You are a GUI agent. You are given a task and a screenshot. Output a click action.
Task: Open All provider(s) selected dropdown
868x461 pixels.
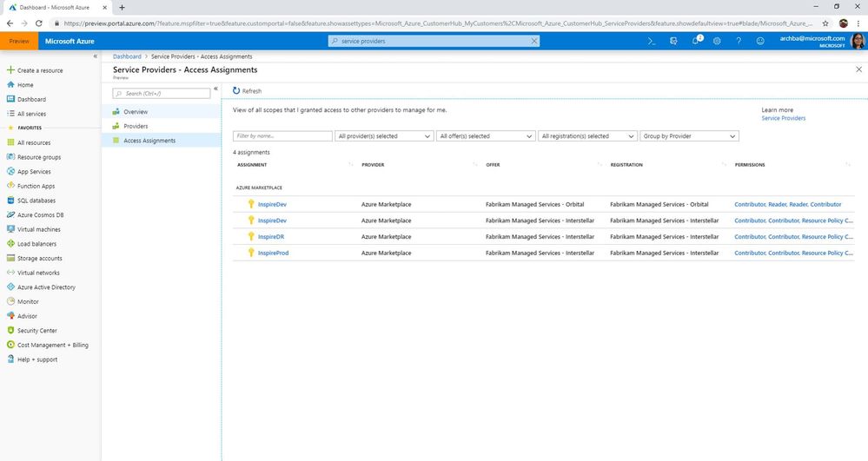[x=384, y=136]
